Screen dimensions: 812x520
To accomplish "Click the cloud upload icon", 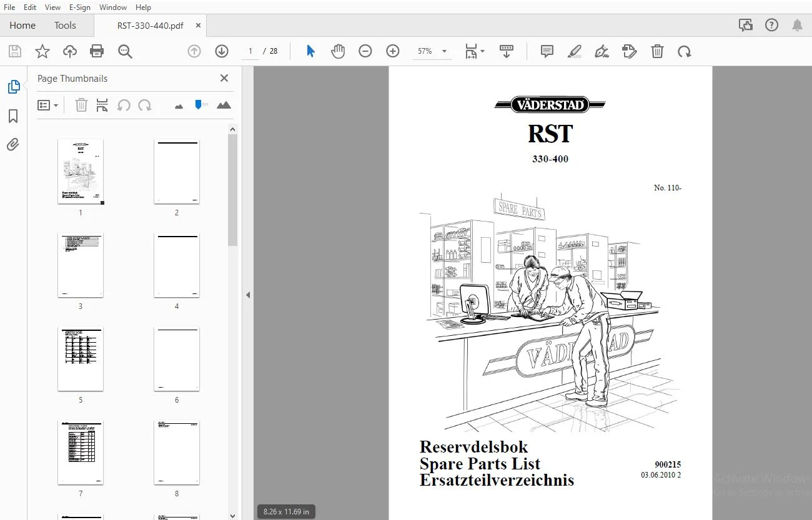I will pos(70,51).
